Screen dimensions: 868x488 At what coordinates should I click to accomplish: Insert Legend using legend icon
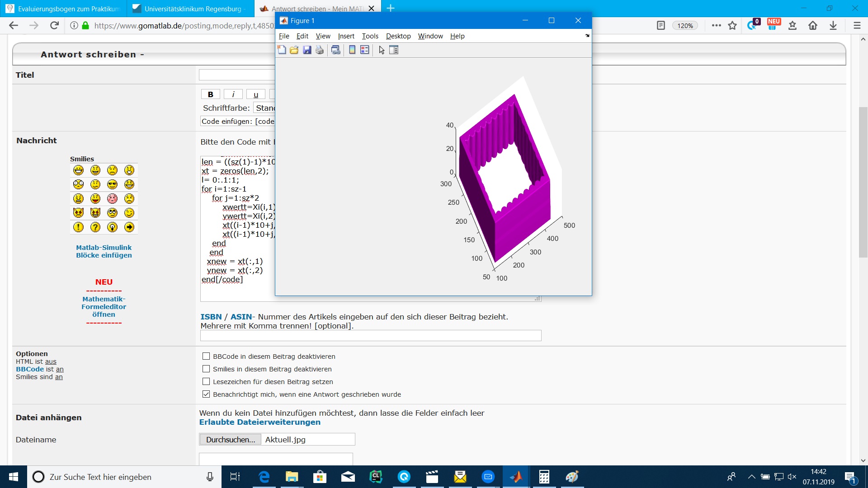(365, 50)
